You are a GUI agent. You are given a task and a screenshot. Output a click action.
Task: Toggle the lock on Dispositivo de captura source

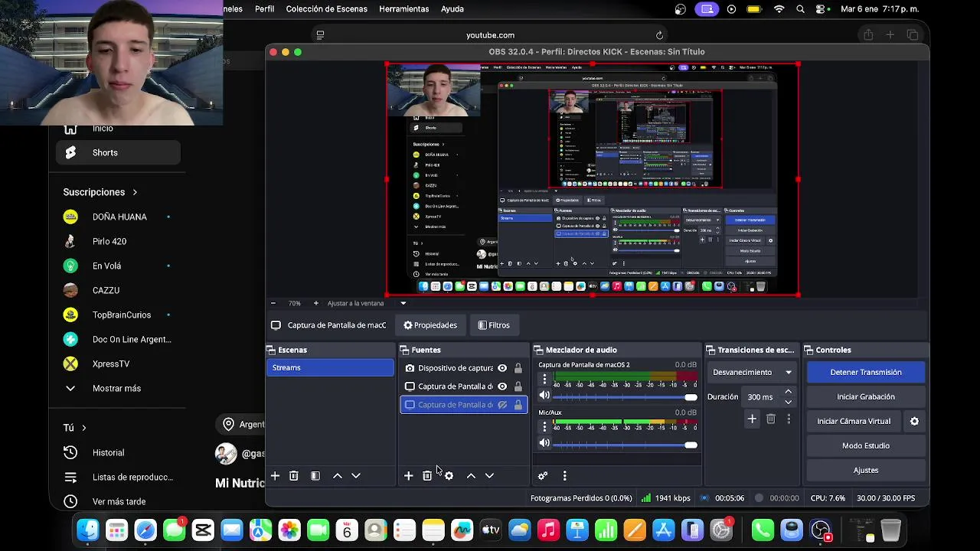coord(518,368)
